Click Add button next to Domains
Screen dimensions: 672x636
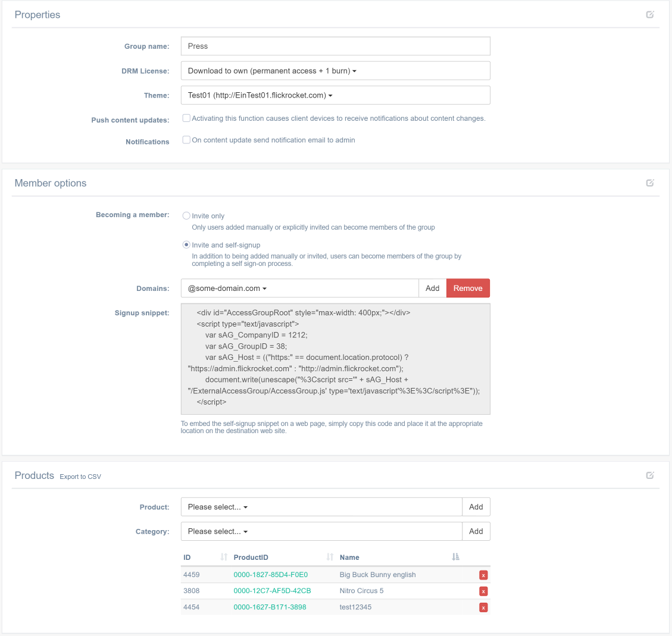tap(432, 289)
